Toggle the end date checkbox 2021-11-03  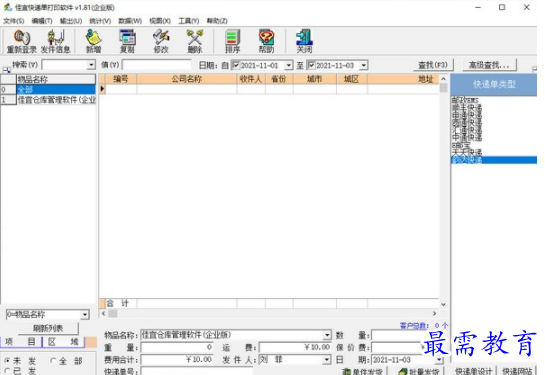tap(312, 65)
